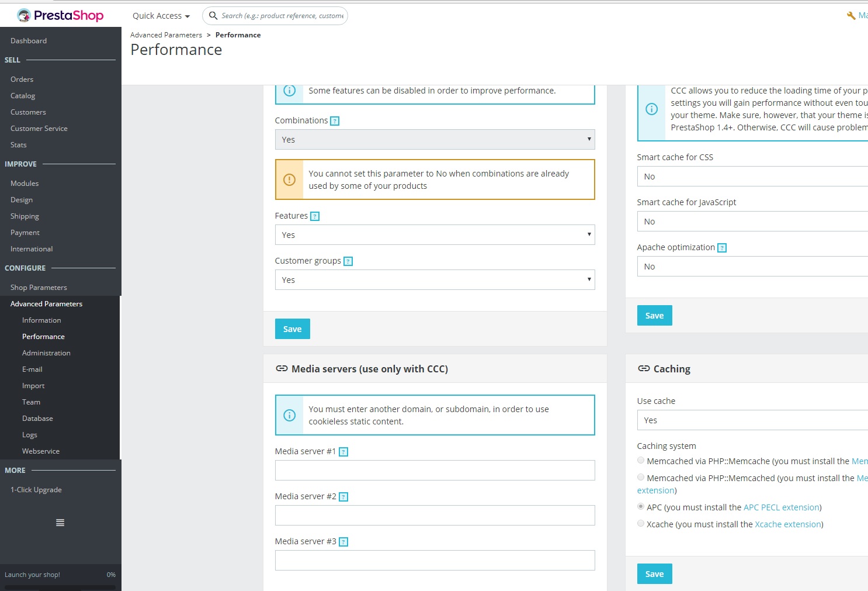Viewport: 868px width, 591px height.
Task: Open the APC PECL extension link
Action: click(781, 507)
